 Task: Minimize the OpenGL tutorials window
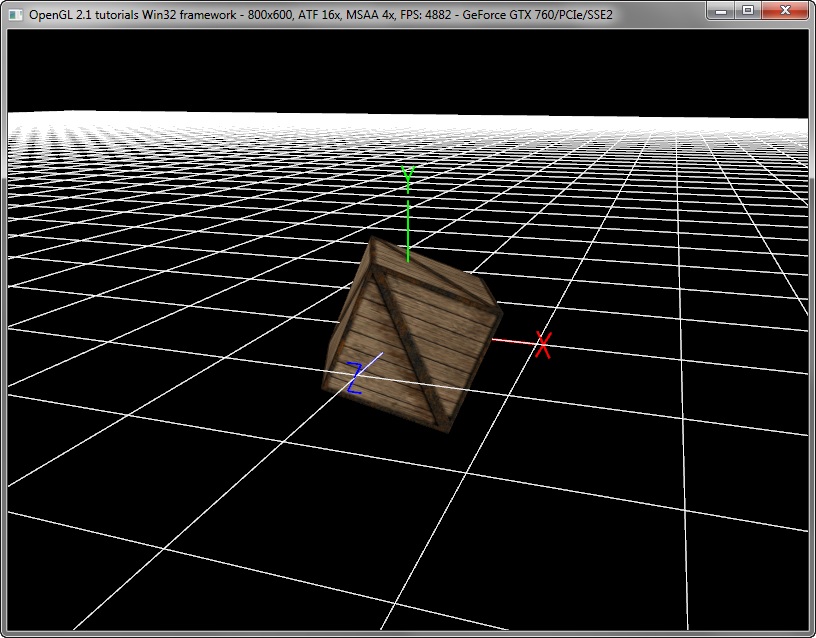pyautogui.click(x=721, y=10)
